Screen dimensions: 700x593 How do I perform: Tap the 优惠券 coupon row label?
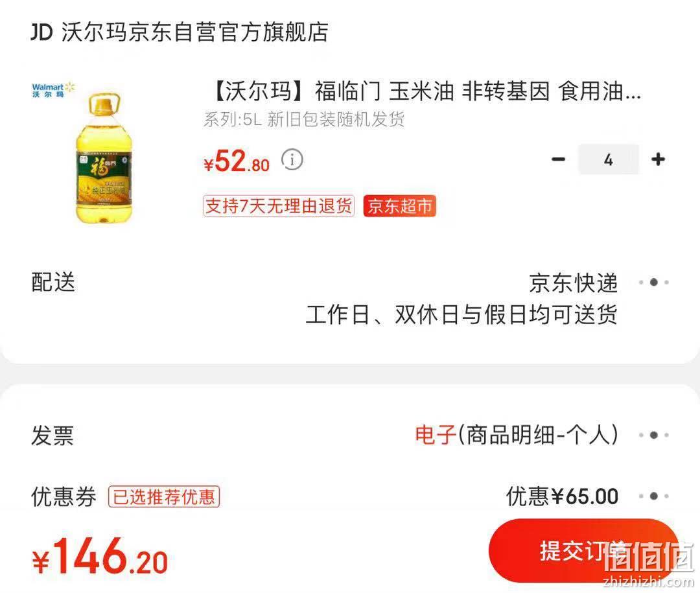(x=64, y=496)
